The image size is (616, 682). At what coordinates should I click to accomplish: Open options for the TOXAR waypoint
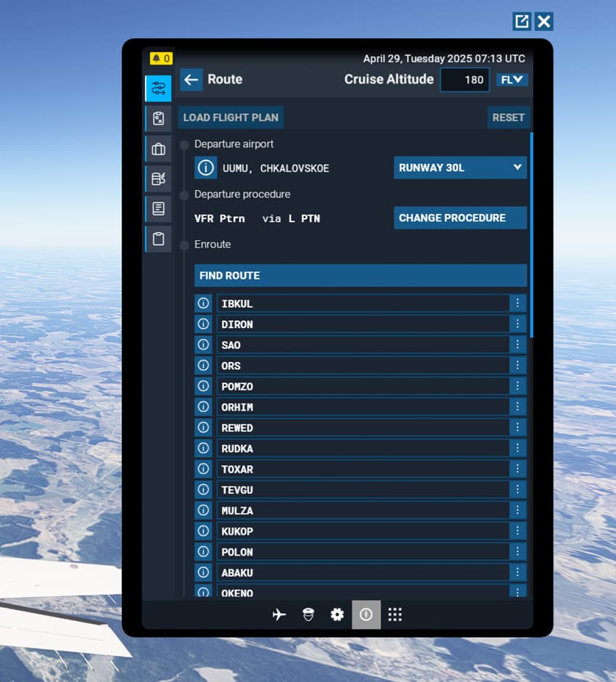[x=517, y=469]
